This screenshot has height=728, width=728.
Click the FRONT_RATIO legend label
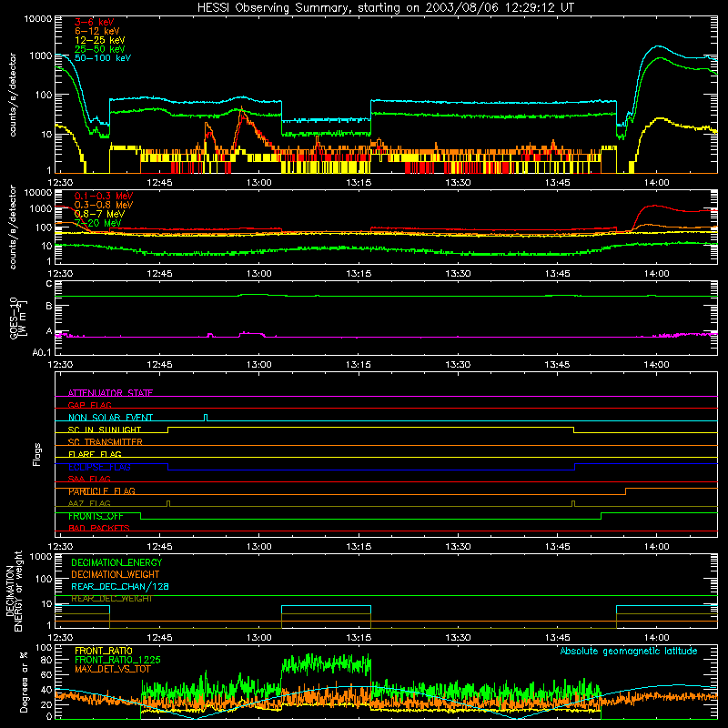tap(104, 651)
